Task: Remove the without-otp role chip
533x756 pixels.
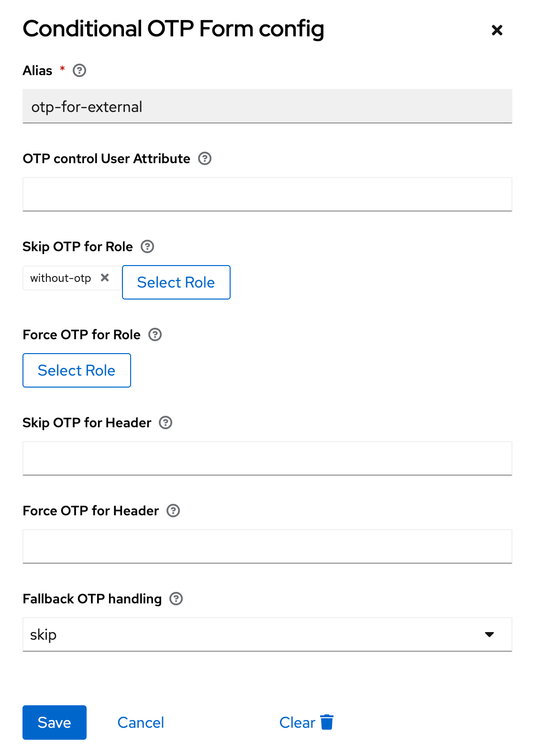Action: (104, 278)
